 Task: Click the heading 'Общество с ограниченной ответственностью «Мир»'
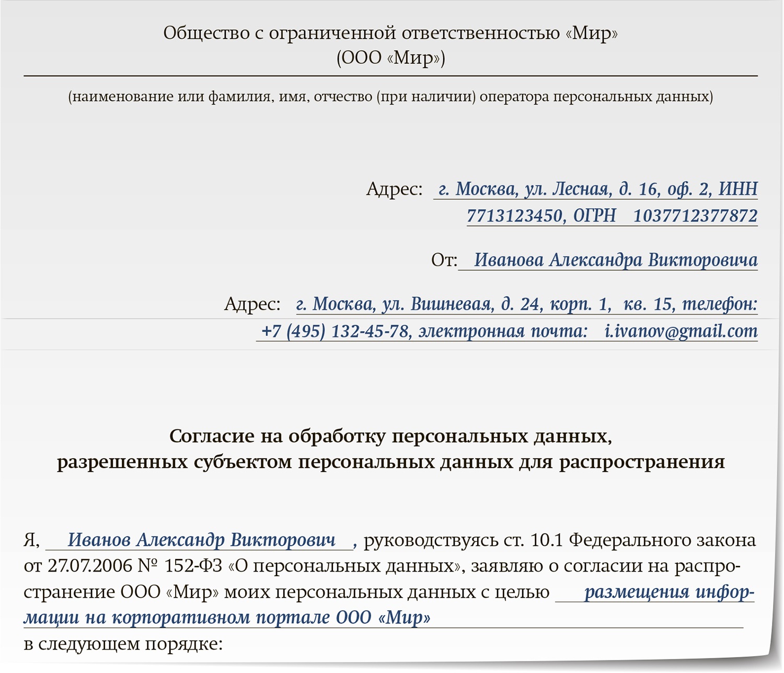click(x=390, y=33)
